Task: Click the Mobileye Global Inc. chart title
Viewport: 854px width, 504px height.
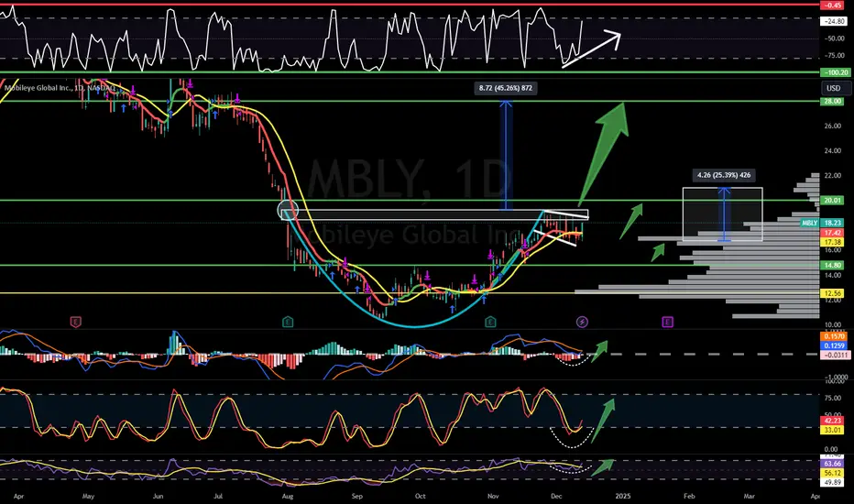Action: [x=60, y=88]
